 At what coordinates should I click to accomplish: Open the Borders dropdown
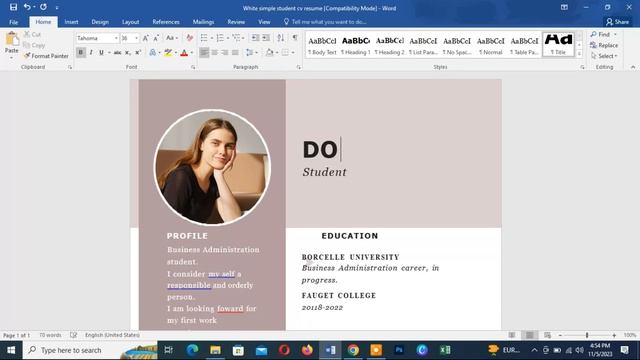click(x=293, y=53)
